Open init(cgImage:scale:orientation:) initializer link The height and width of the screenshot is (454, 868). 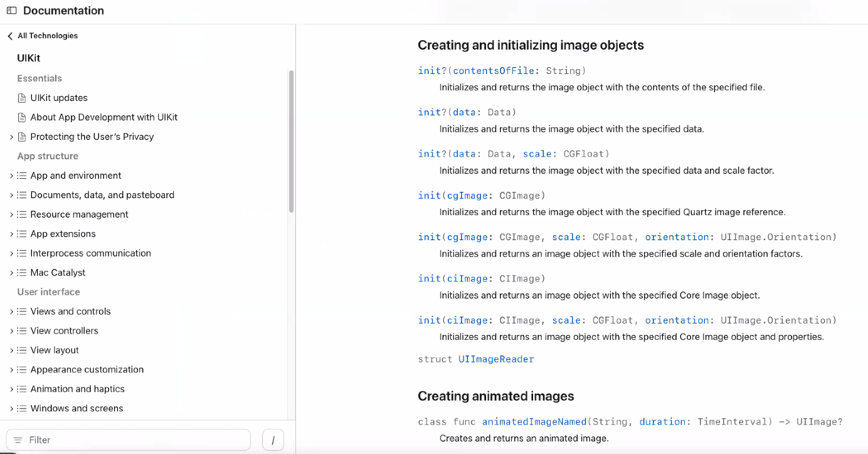coord(628,237)
